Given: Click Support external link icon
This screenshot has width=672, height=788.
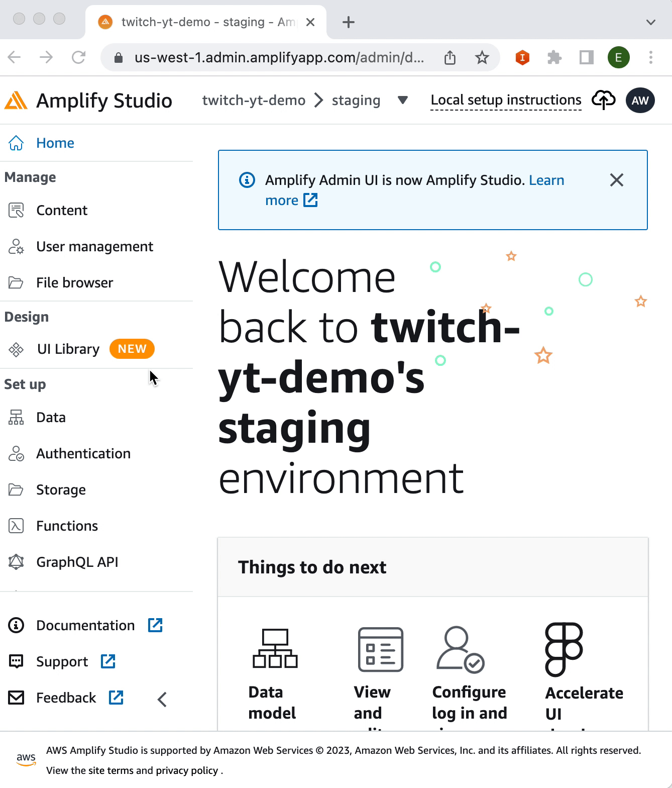Looking at the screenshot, I should (x=108, y=661).
